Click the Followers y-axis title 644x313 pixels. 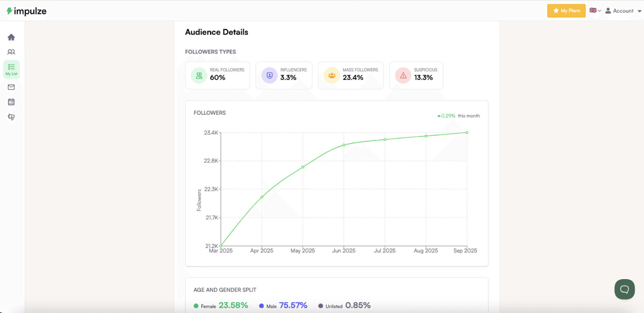pos(199,200)
